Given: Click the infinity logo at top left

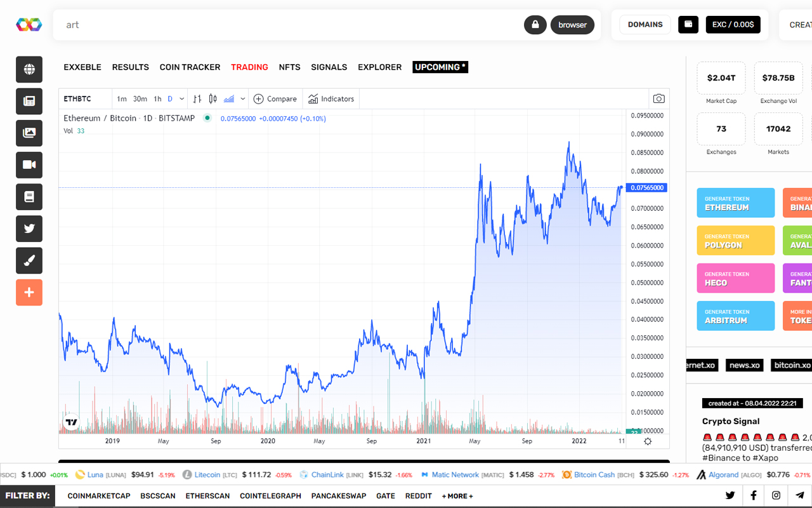Looking at the screenshot, I should pyautogui.click(x=29, y=25).
